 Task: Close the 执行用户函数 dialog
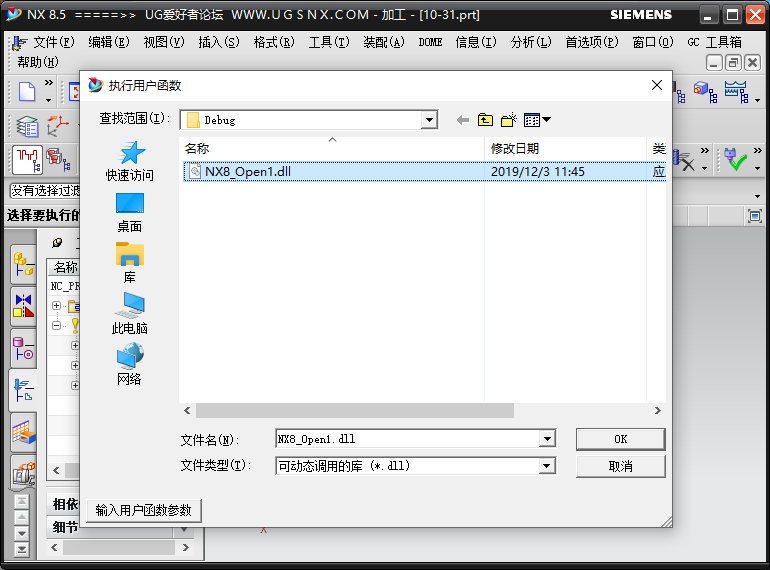(x=657, y=85)
